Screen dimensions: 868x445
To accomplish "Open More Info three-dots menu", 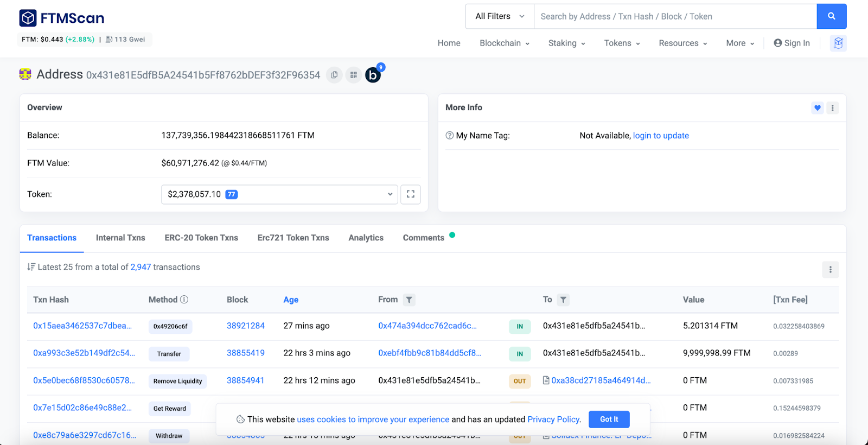I will (x=832, y=107).
